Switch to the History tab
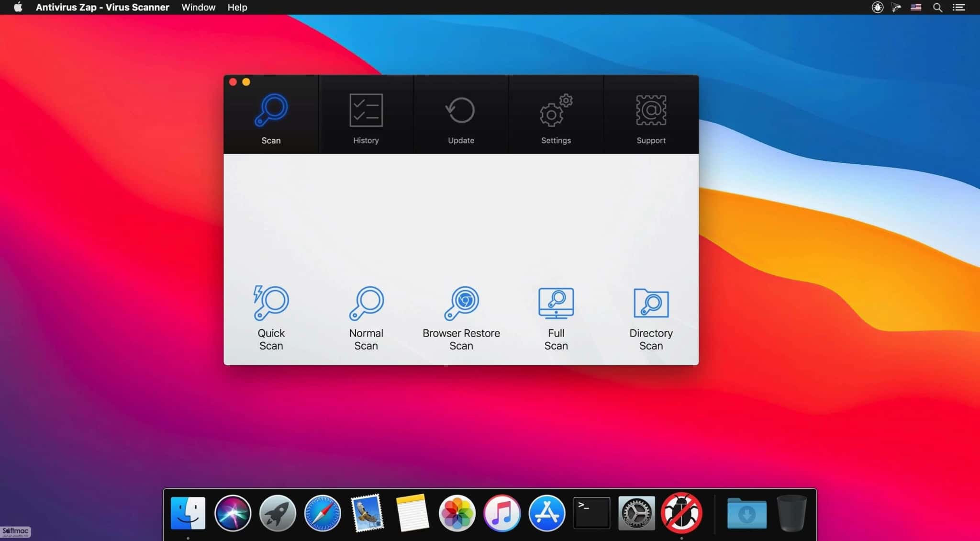This screenshot has width=980, height=541. (366, 115)
